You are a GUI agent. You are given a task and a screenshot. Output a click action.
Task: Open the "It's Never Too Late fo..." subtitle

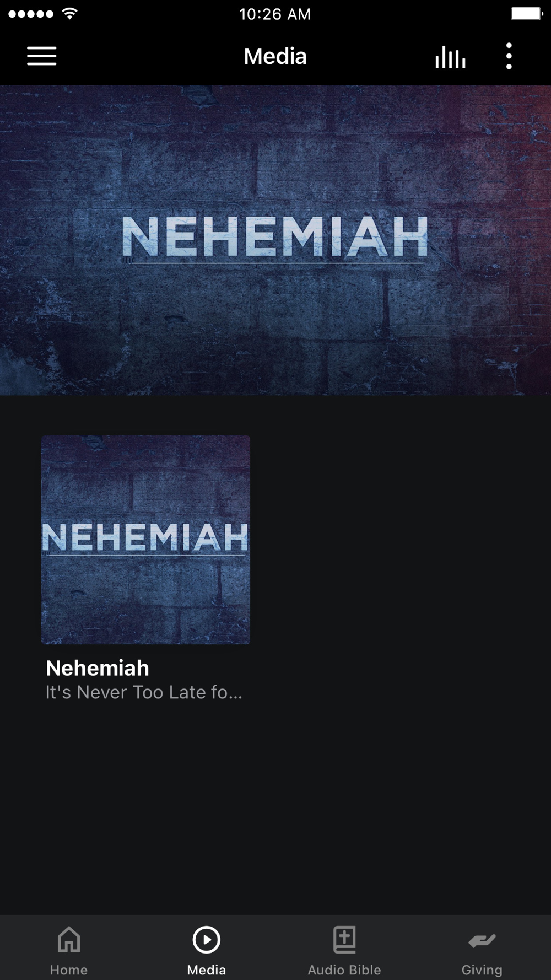tap(144, 692)
